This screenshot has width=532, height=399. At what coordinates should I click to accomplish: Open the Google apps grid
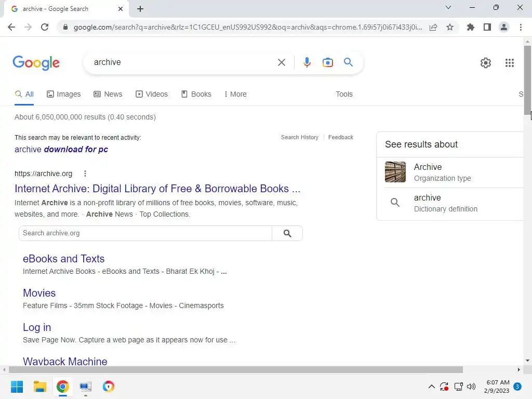coord(510,63)
